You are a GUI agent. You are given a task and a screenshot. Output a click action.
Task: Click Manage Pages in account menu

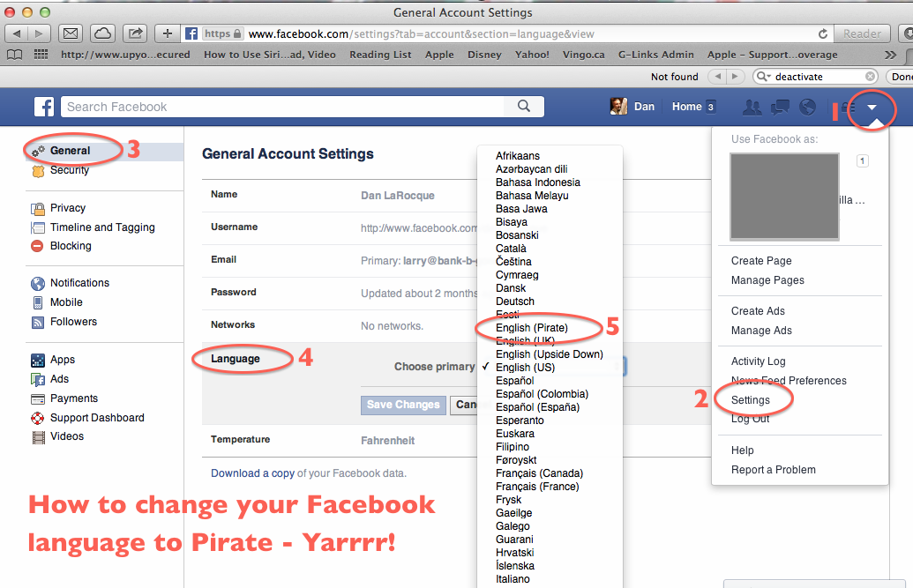click(x=767, y=280)
